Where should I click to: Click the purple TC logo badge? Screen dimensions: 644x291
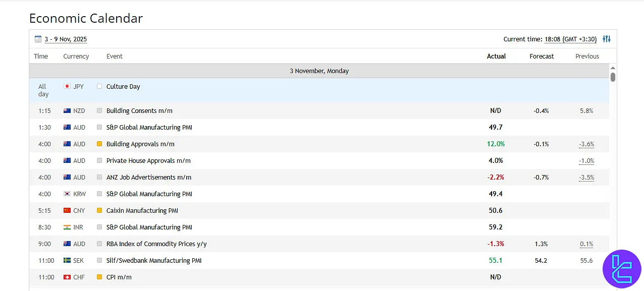(621, 268)
